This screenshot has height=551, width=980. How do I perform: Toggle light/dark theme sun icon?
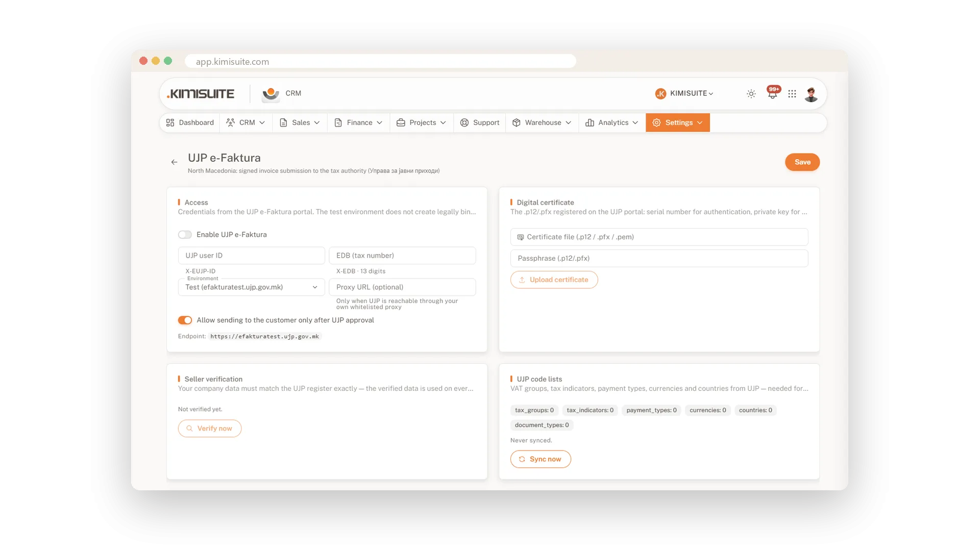[x=751, y=94]
